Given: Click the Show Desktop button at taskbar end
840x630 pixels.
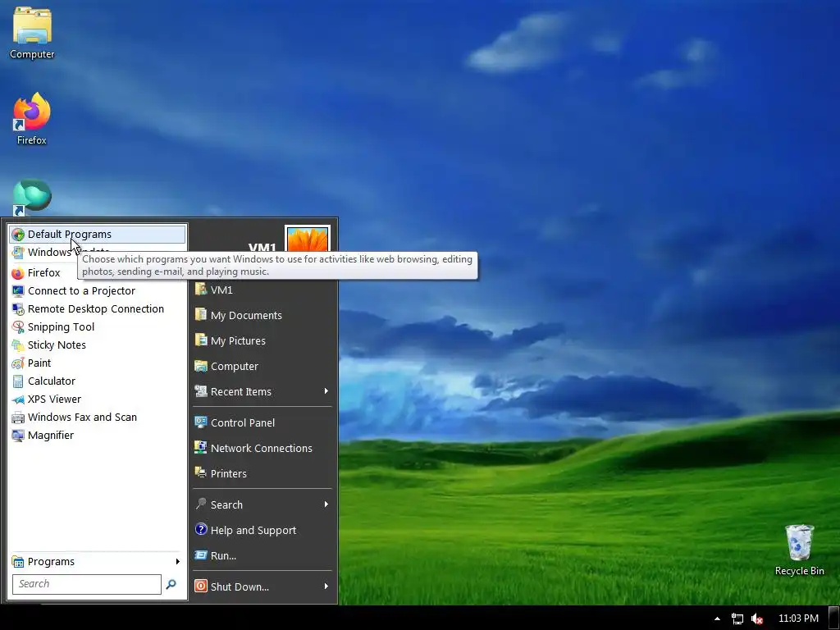Looking at the screenshot, I should 834,618.
